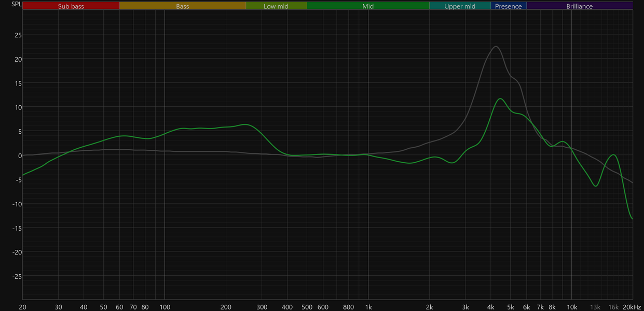Screen dimensions: 644x311
Task: Click the gray curve peak above 20 dB
Action: pyautogui.click(x=496, y=47)
